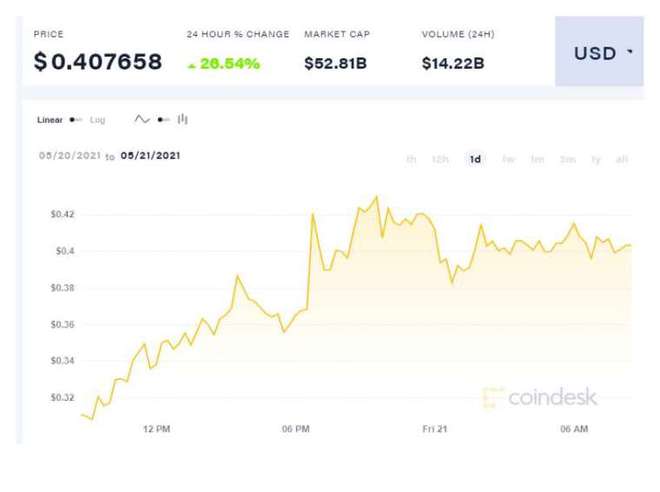Toggle line and candlestick chart switch
Image resolution: width=660 pixels, height=492 pixels.
point(163,120)
